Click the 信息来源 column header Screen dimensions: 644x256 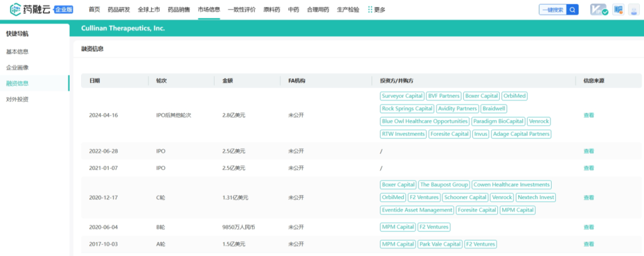coord(594,81)
